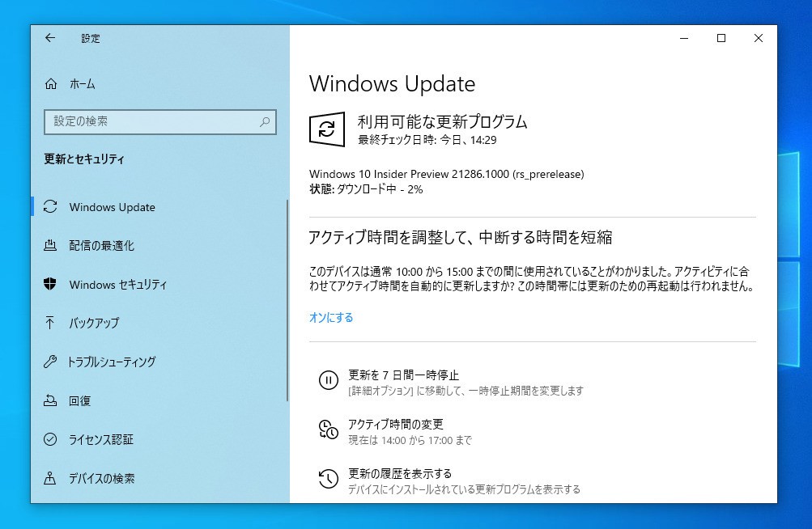Viewport: 812px width, 529px height.
Task: Minimize the Settings window
Action: pos(684,38)
